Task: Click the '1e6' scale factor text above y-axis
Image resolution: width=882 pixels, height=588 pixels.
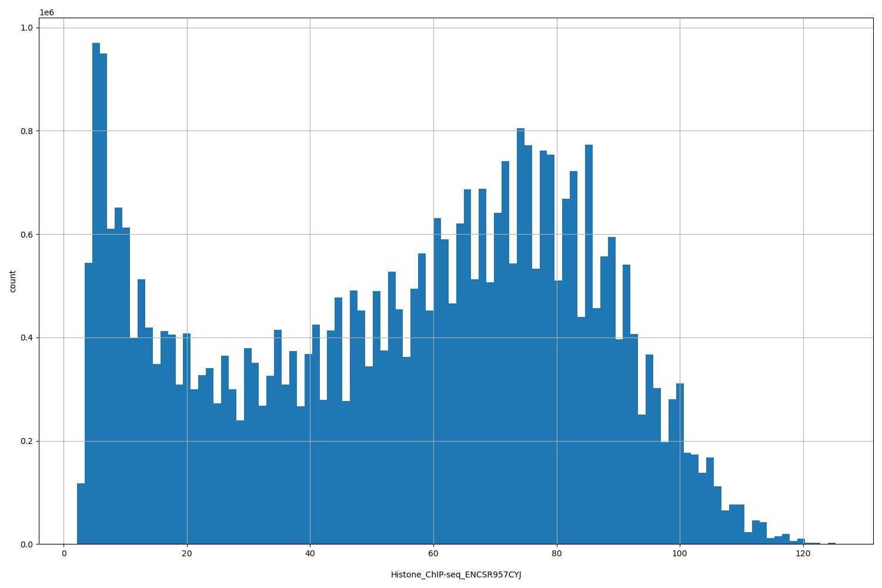Action: [46, 10]
